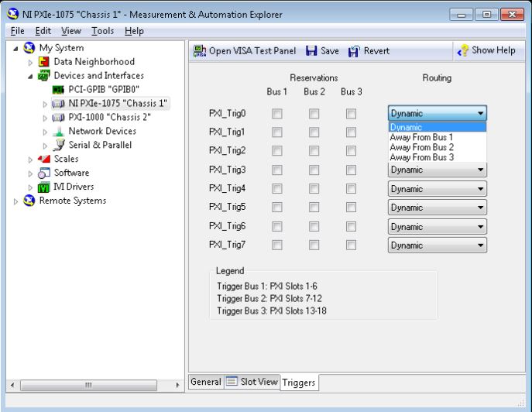Toggle PXI_Trig2 Bus 1 reservation checkbox
The width and height of the screenshot is (532, 412).
coord(277,151)
